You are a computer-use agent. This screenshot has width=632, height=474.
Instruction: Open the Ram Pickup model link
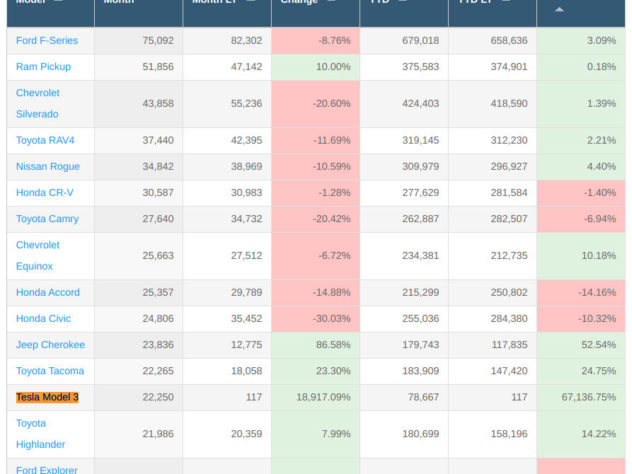(x=43, y=67)
